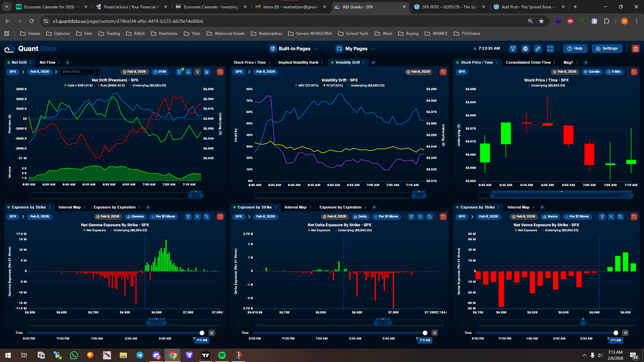Toggle Candle mode on Stock Price chart
This screenshot has height=362, width=644.
tap(592, 72)
